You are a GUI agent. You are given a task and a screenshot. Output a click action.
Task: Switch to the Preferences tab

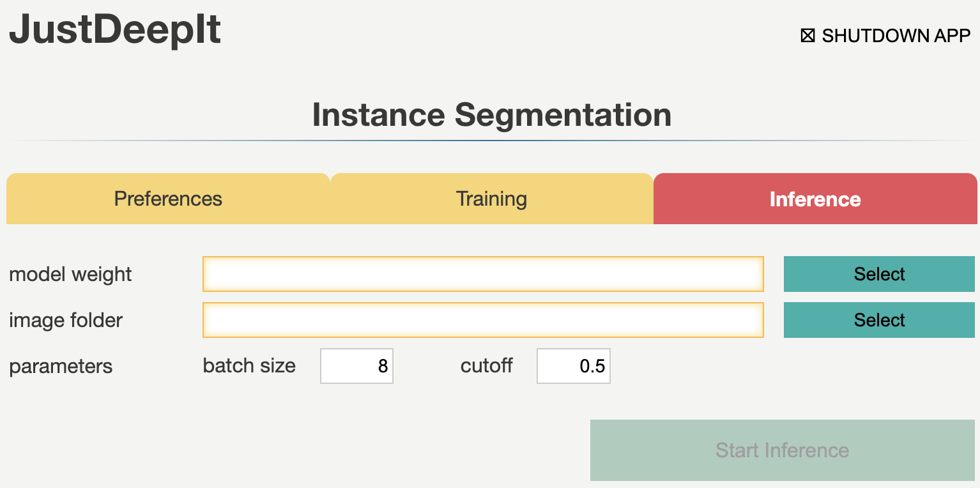[168, 199]
